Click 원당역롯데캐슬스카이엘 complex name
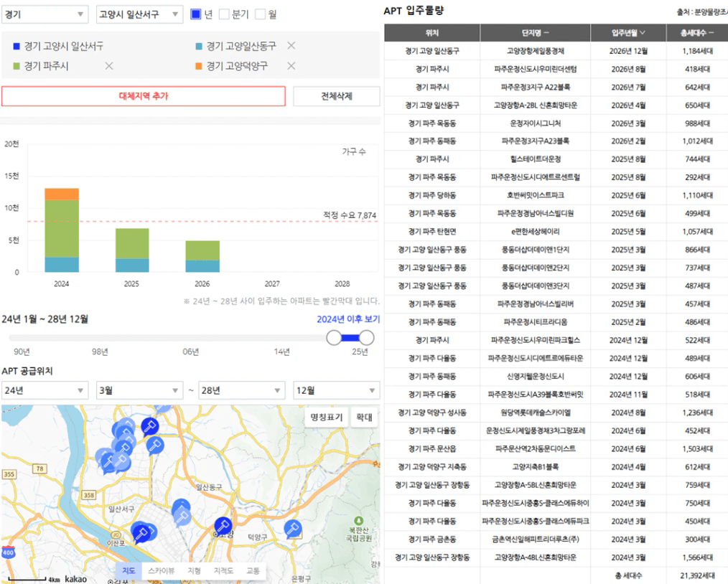Image resolution: width=728 pixels, height=584 pixels. (536, 413)
